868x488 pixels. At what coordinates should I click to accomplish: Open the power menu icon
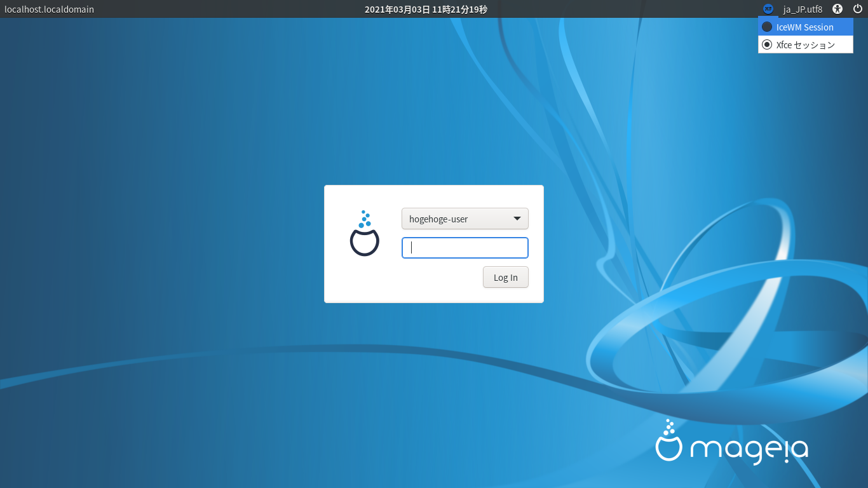click(x=857, y=9)
